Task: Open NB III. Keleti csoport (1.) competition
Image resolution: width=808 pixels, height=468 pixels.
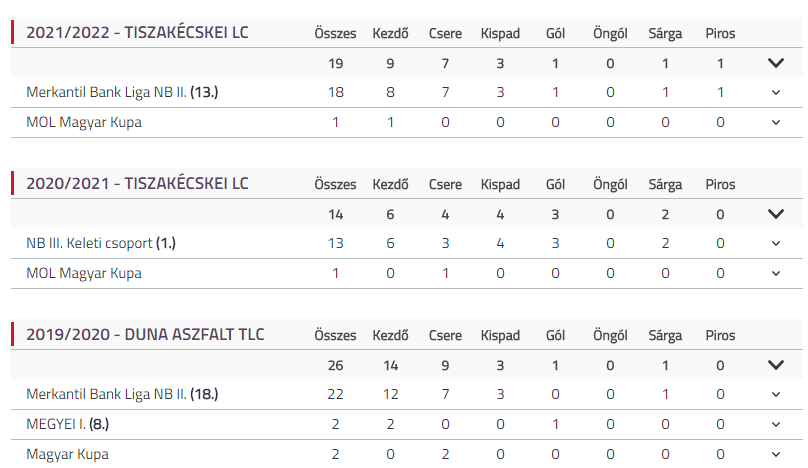Action: [107, 244]
